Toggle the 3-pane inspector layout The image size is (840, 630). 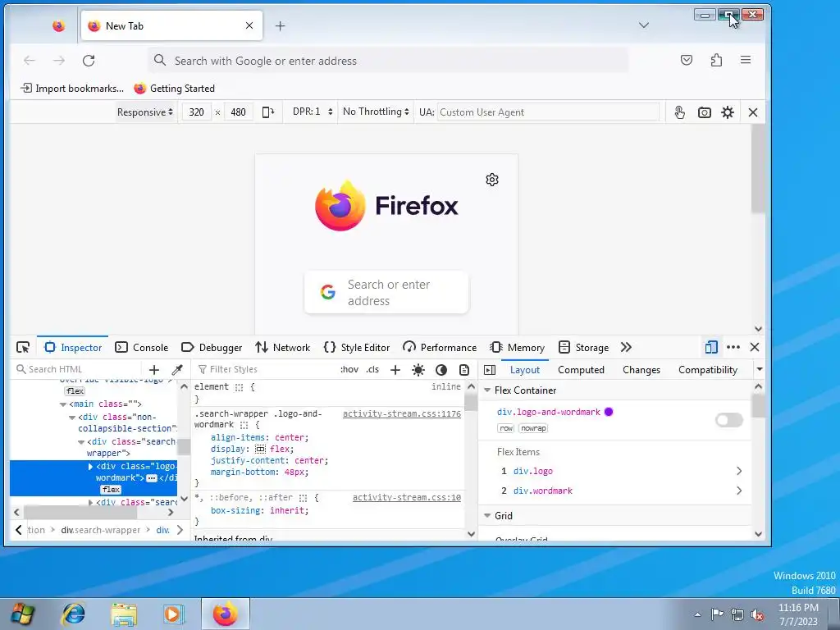[x=490, y=370]
